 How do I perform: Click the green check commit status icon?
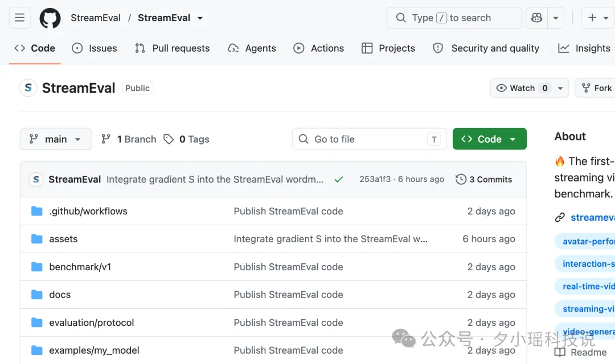pos(339,180)
